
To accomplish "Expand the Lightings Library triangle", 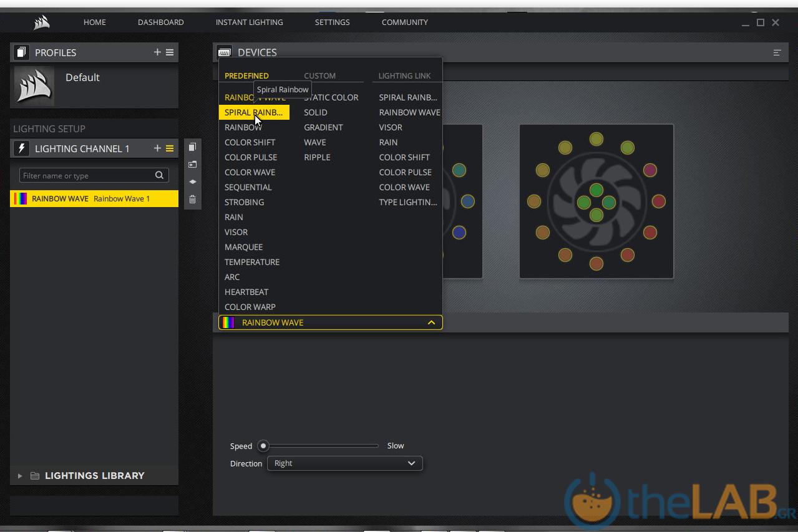I will [x=20, y=476].
